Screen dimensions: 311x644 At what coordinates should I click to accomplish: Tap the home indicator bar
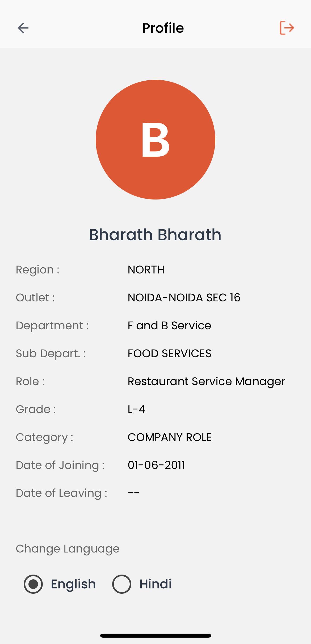coord(155,636)
